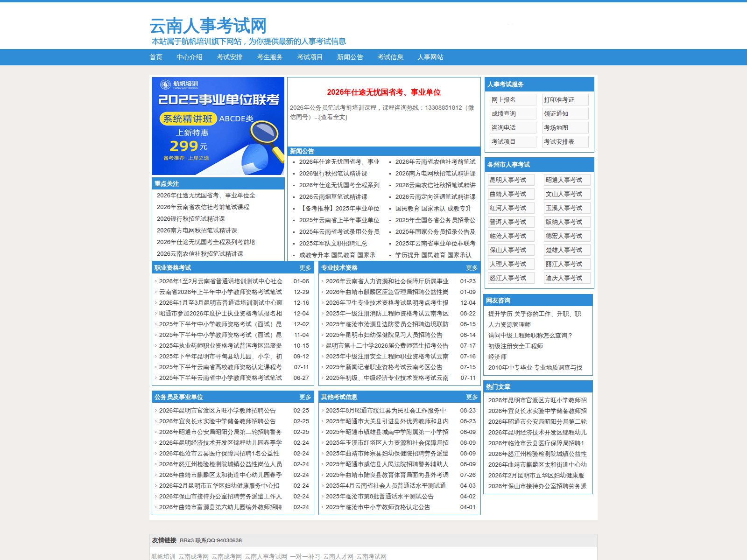Click the 网上报名 service button
The image size is (747, 560).
513,100
